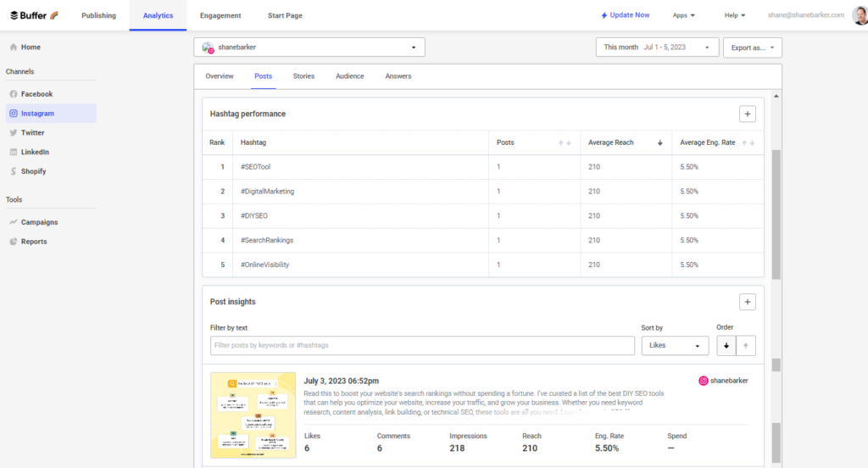This screenshot has width=868, height=468.
Task: Open Campaigns tool
Action: [34, 222]
